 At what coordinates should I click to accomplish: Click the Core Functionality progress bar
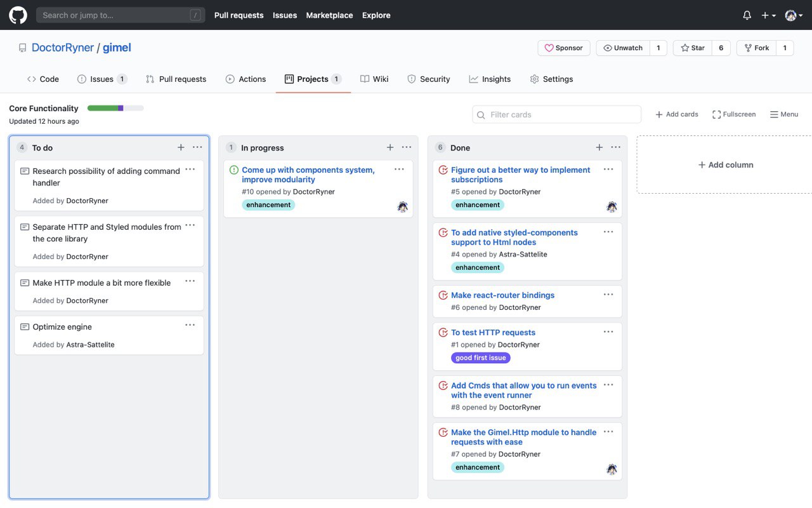click(x=115, y=108)
